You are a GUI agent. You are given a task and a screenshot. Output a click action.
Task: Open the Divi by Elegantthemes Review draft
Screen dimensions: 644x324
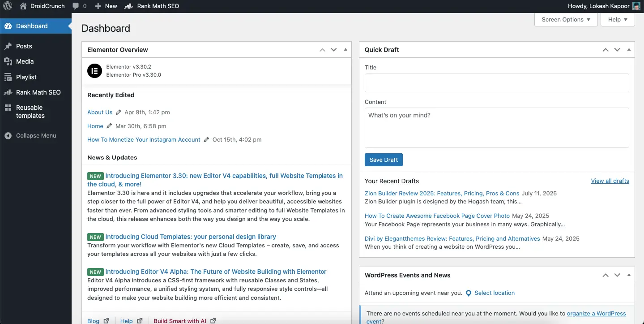[x=452, y=238]
